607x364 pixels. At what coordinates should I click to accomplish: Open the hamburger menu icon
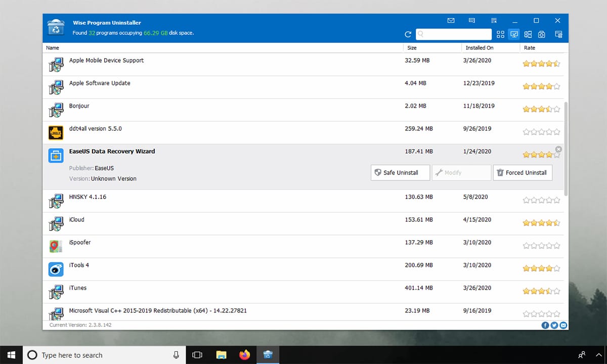493,21
